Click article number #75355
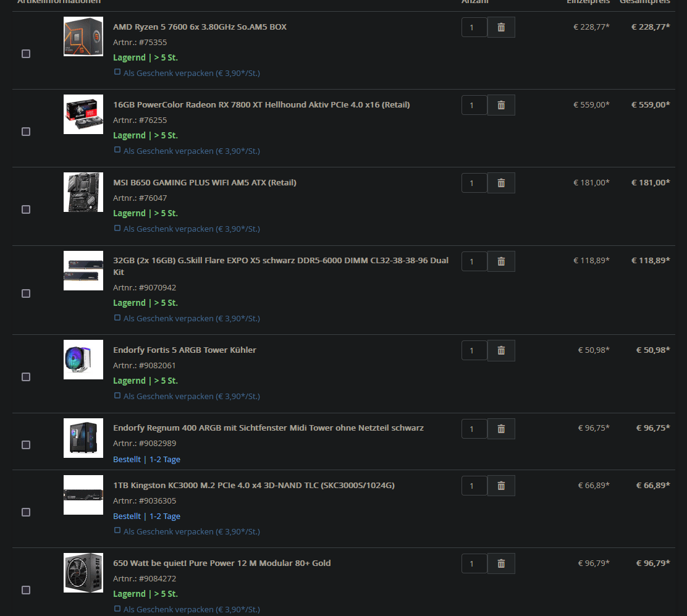 pos(153,43)
